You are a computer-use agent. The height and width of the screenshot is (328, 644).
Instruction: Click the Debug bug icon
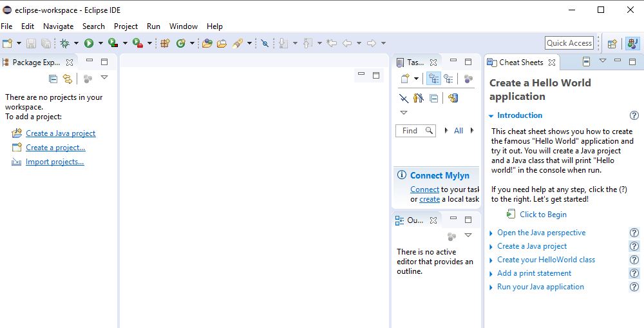click(64, 43)
